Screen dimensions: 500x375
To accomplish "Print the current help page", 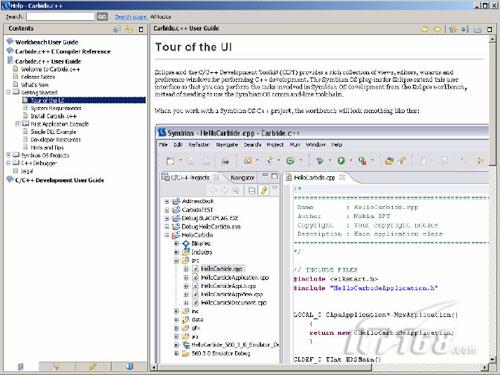I will click(478, 29).
